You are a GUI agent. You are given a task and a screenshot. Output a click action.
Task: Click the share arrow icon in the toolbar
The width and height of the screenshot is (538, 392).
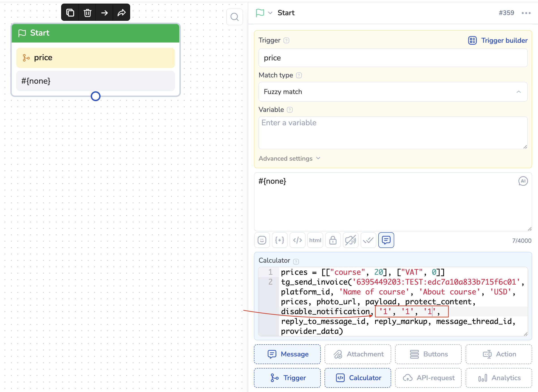pyautogui.click(x=121, y=13)
